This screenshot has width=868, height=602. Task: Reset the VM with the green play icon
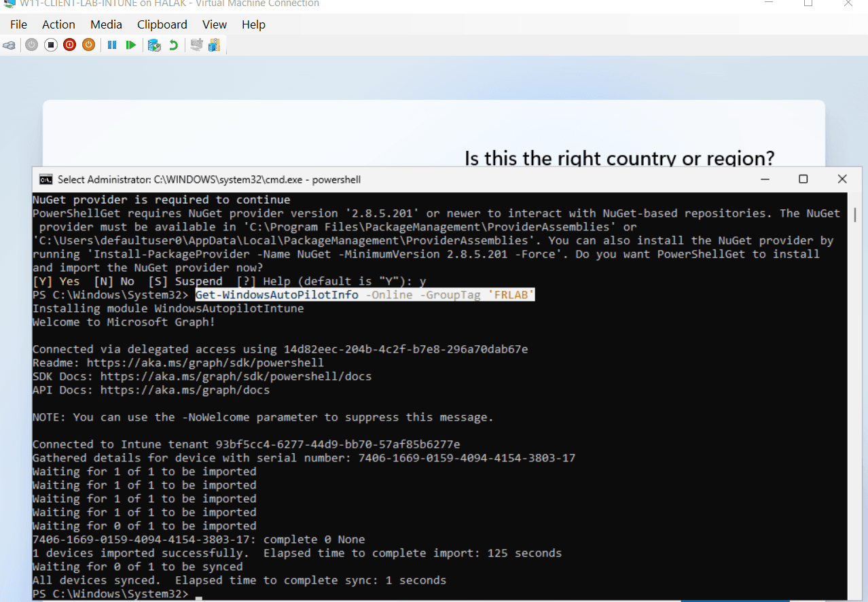(131, 45)
